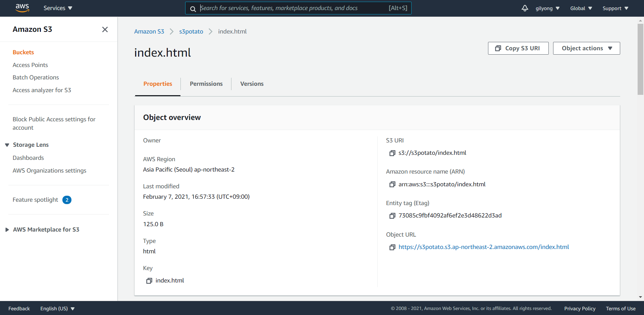Open the Object actions dropdown
The image size is (644, 315).
(x=586, y=48)
